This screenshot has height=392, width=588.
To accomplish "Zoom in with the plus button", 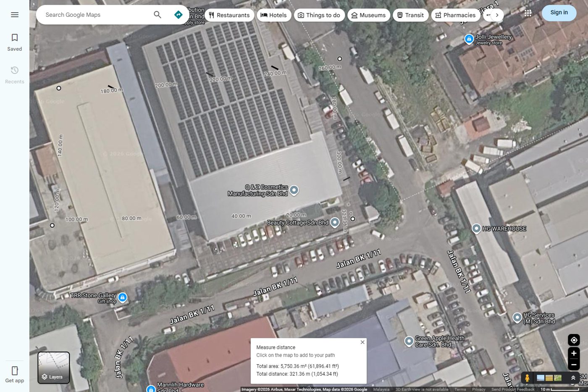I will pos(574,353).
